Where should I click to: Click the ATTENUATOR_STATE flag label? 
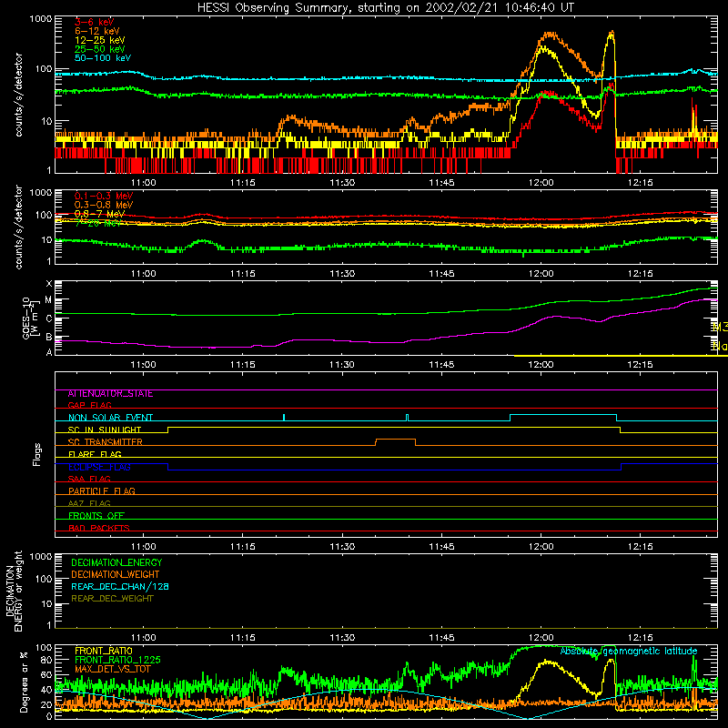[110, 394]
